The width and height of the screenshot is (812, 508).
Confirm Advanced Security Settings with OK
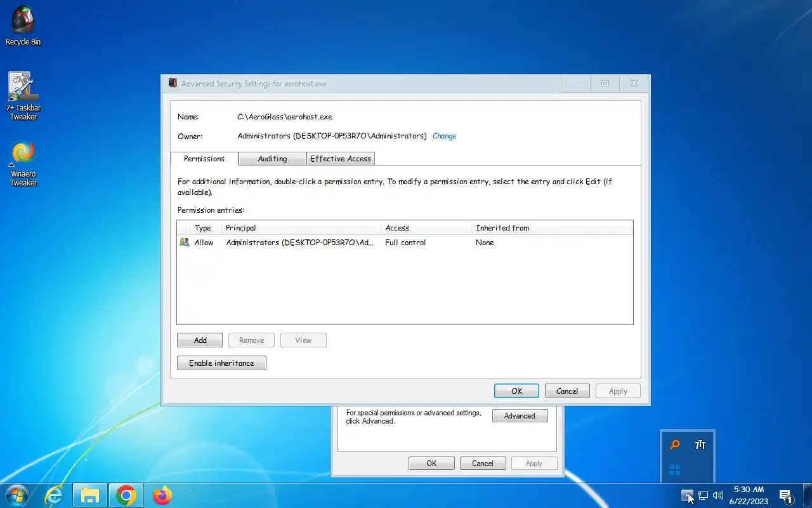pos(516,391)
